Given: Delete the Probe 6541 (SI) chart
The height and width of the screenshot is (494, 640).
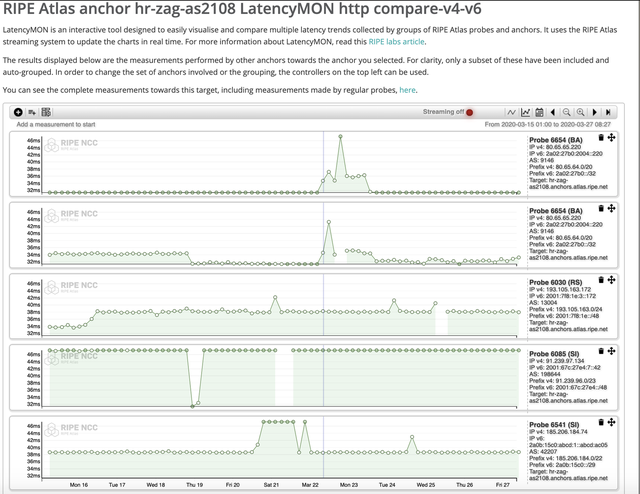Looking at the screenshot, I should pyautogui.click(x=601, y=422).
